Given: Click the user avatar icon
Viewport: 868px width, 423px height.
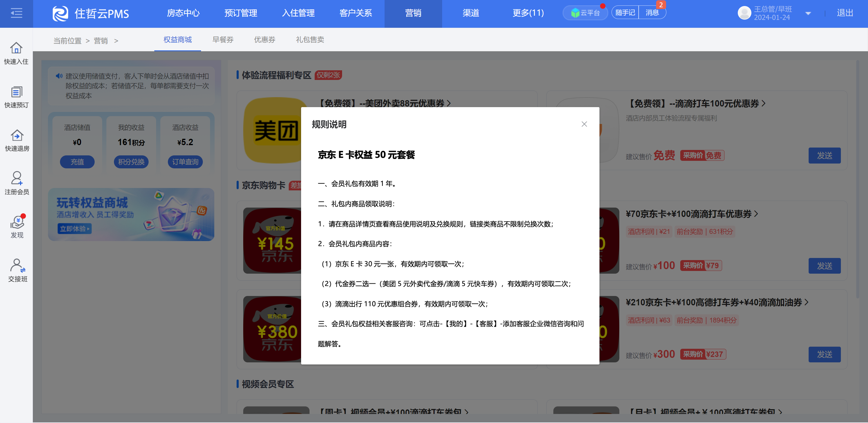Looking at the screenshot, I should [x=744, y=13].
